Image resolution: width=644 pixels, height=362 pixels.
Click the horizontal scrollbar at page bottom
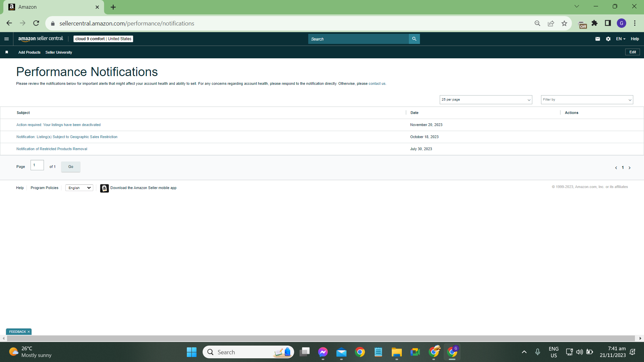pos(321,338)
